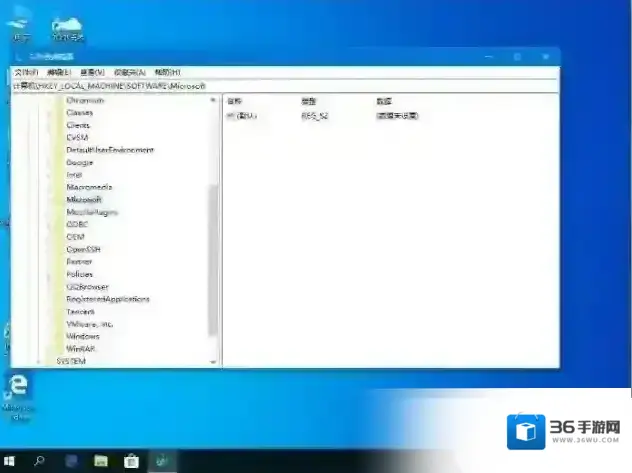The width and height of the screenshot is (632, 473).
Task: Click the Microsoft Edge desktop shortcut icon
Action: (17, 387)
